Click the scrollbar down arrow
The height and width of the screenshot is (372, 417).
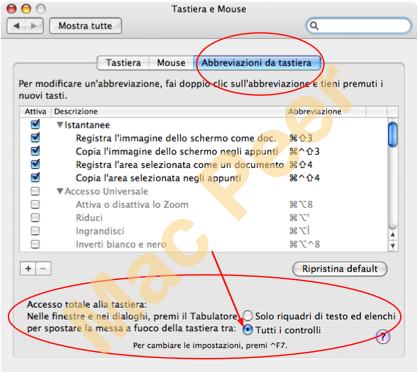tap(393, 246)
